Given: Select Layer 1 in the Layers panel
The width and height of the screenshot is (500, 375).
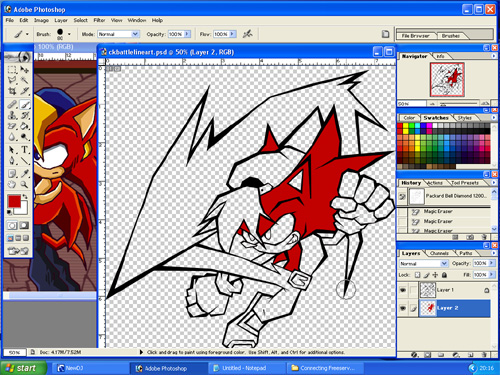Looking at the screenshot, I should pyautogui.click(x=454, y=290).
